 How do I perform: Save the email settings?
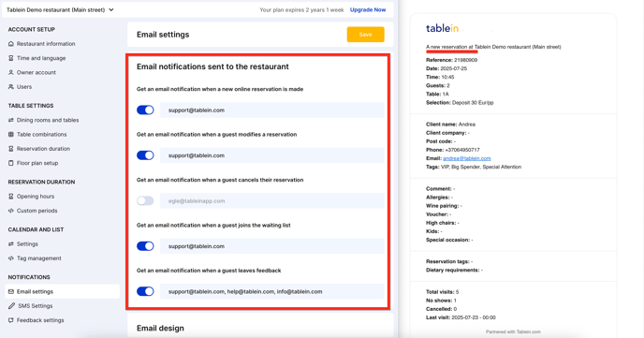tap(366, 35)
